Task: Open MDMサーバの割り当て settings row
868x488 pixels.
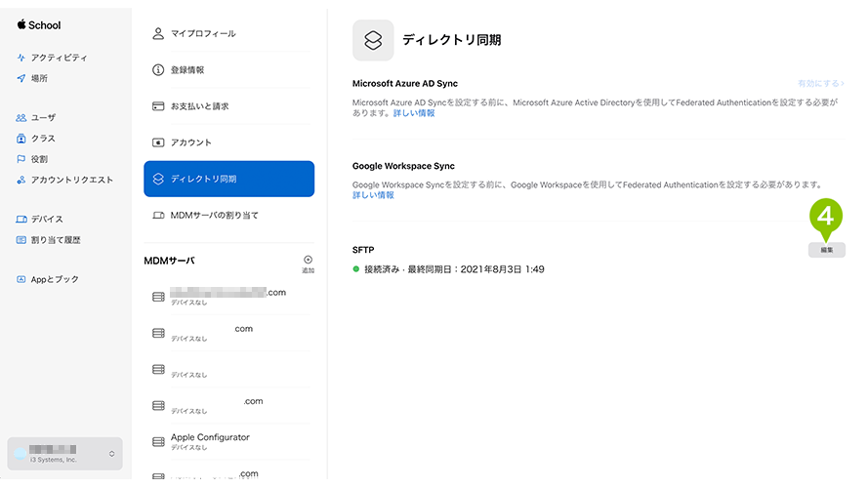Action: coord(229,216)
